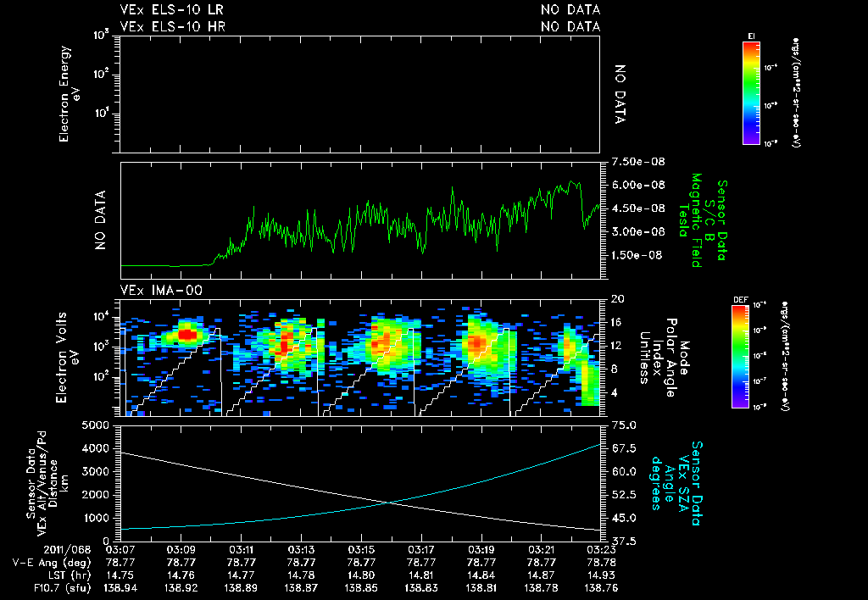This screenshot has height=600, width=868.
Task: Click the F10.7 value 138.76
Action: point(601,588)
